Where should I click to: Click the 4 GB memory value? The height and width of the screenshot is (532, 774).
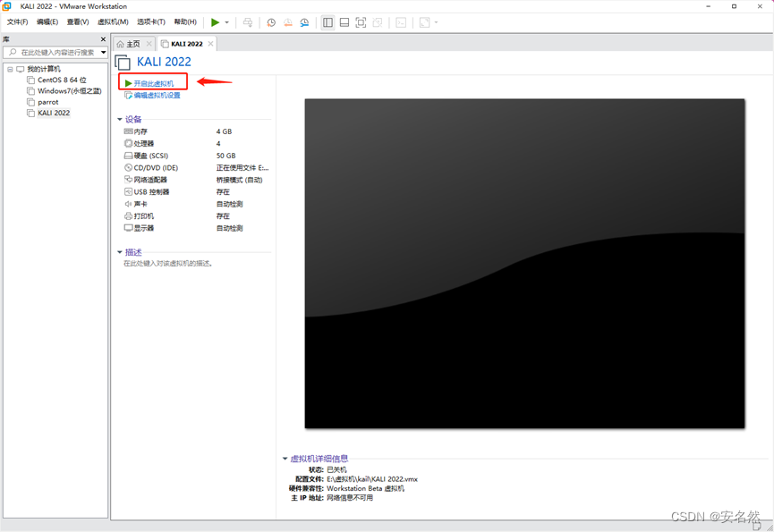224,131
